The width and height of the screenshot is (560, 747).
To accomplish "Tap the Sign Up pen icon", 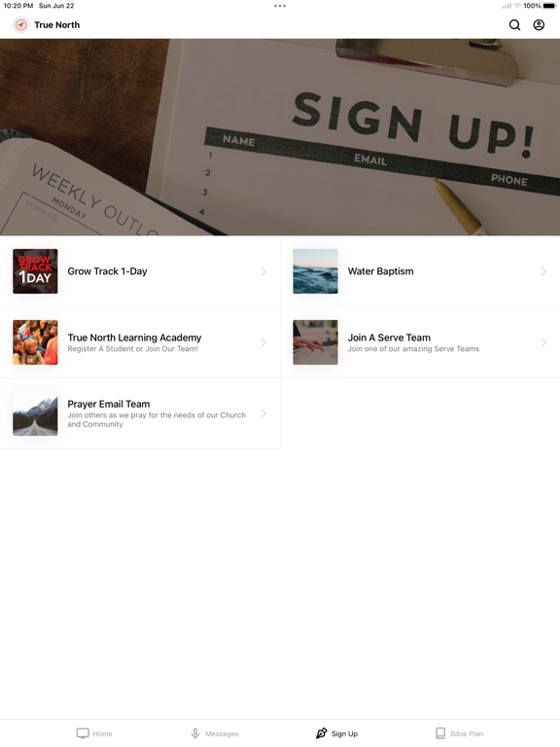I will coord(322,733).
